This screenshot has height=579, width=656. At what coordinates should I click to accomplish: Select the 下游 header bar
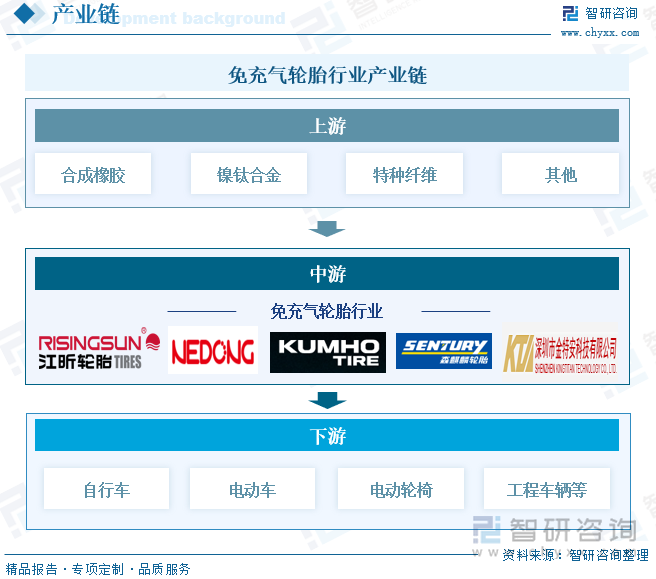point(327,435)
